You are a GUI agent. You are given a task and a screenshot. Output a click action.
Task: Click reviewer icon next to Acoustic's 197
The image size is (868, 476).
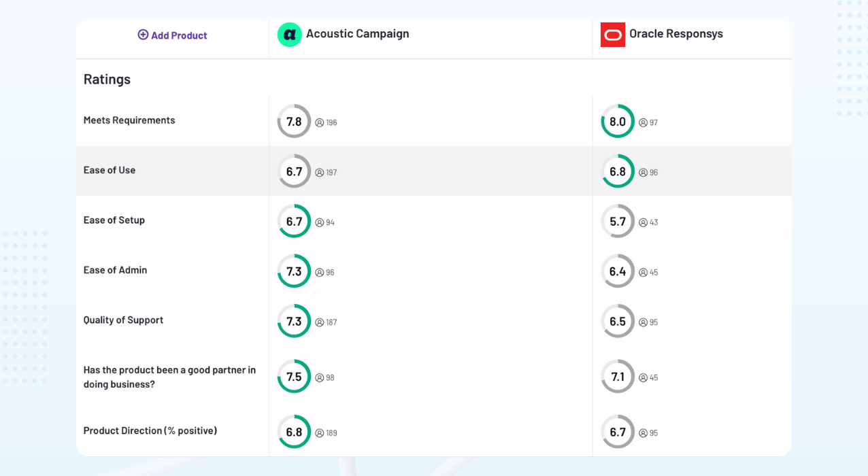320,173
